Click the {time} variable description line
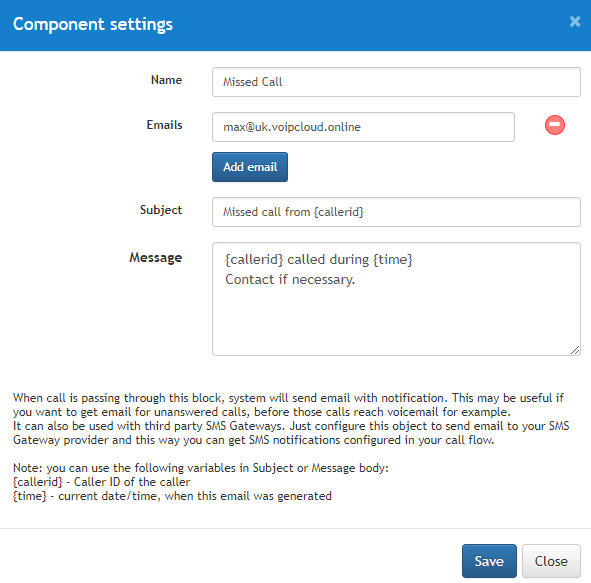591x583 pixels. tap(172, 496)
